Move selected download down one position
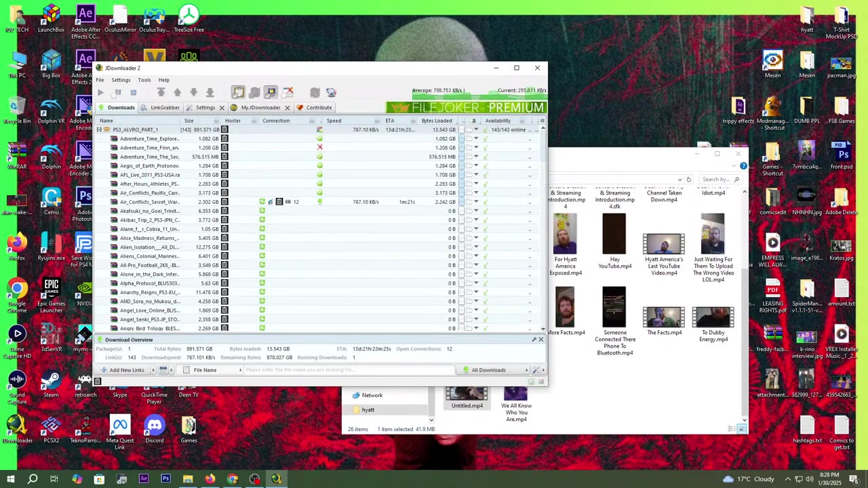Screen dimensions: 868x488 pyautogui.click(x=193, y=92)
